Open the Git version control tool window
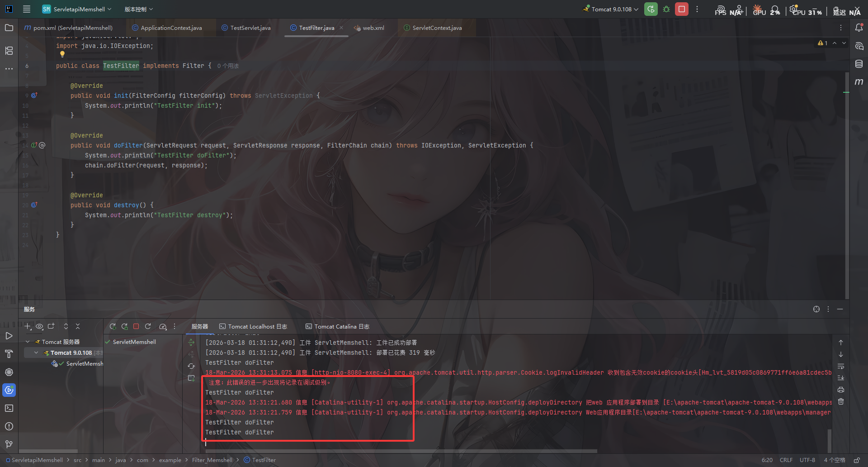 point(9,444)
